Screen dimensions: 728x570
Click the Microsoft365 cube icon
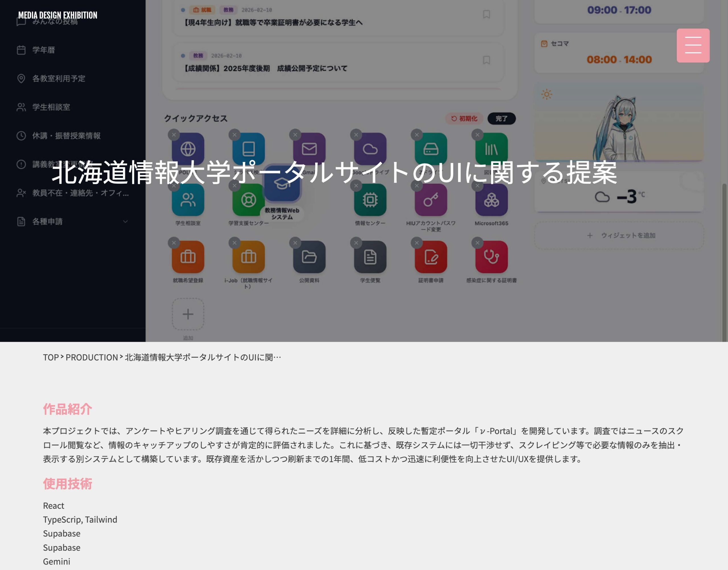coord(491,200)
